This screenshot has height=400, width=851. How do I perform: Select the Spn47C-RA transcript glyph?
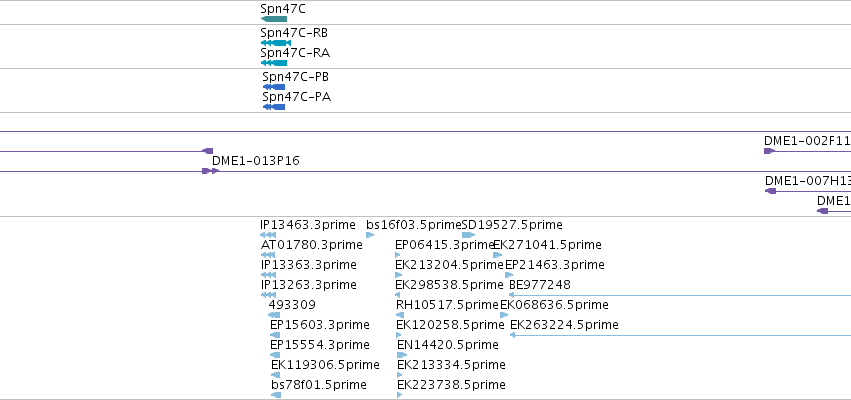click(274, 63)
